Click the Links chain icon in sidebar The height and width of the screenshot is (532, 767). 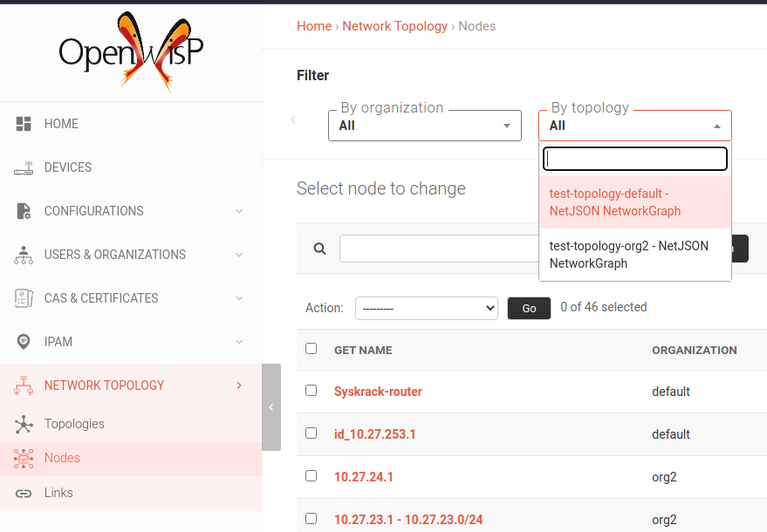tap(24, 492)
